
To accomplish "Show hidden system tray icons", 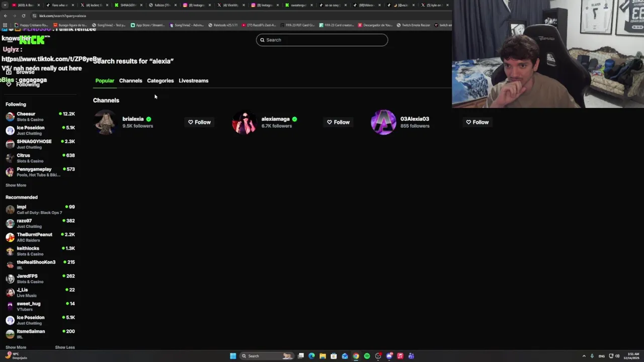I will [x=584, y=356].
